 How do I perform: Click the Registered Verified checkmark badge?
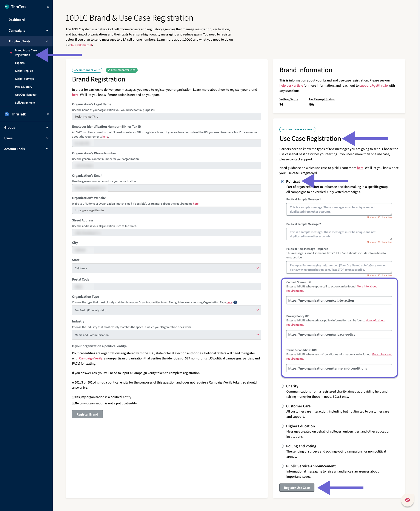(x=122, y=70)
